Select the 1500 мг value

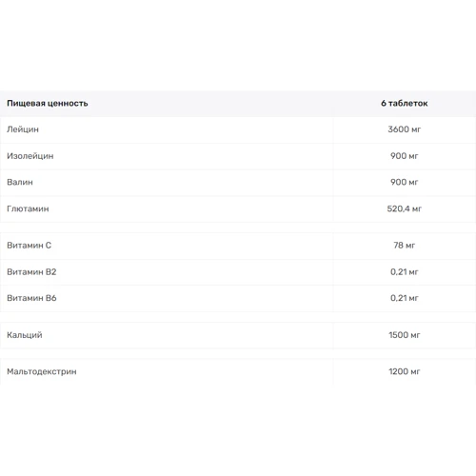(405, 335)
